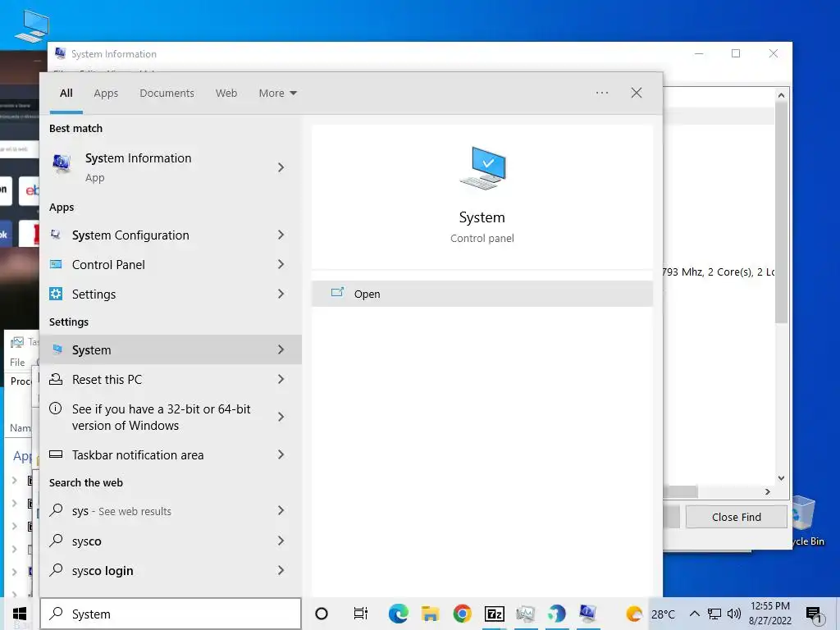Image resolution: width=840 pixels, height=630 pixels.
Task: Expand Settings app result arrow
Action: (x=281, y=294)
